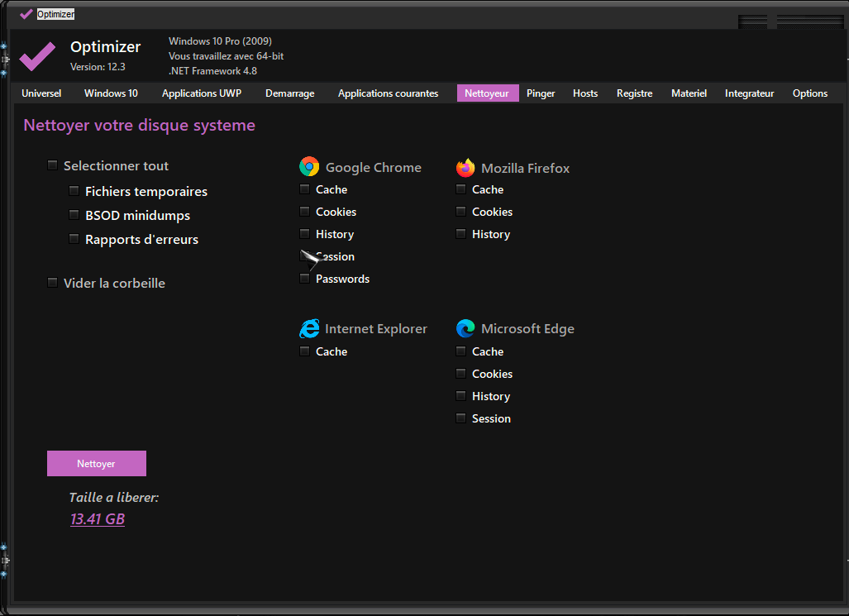Click the Google Chrome logo icon
The image size is (849, 616).
309,167
